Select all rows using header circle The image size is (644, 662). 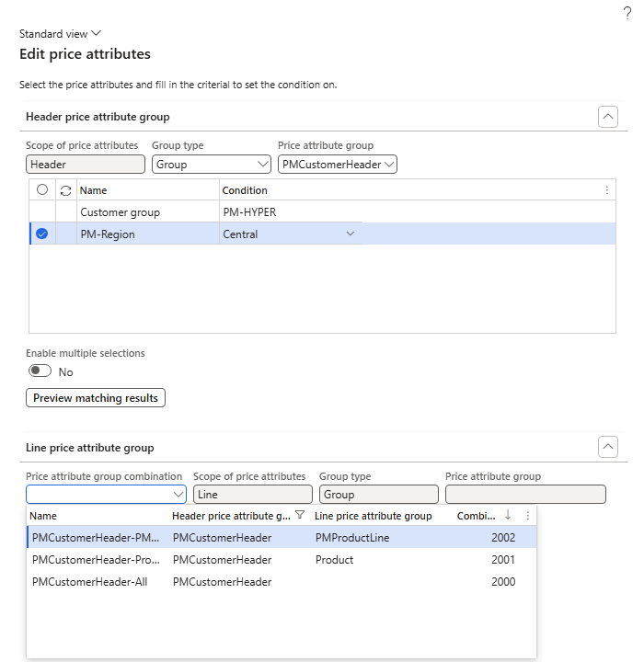(x=42, y=189)
